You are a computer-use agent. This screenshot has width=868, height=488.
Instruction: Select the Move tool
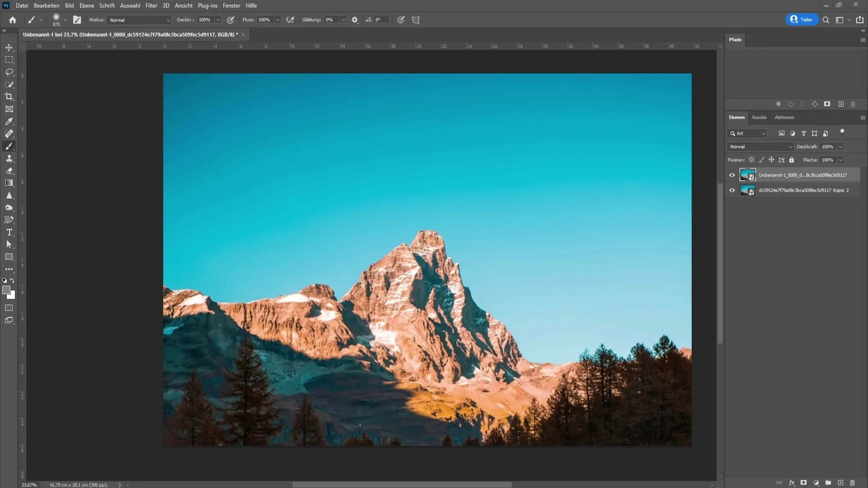pyautogui.click(x=9, y=47)
